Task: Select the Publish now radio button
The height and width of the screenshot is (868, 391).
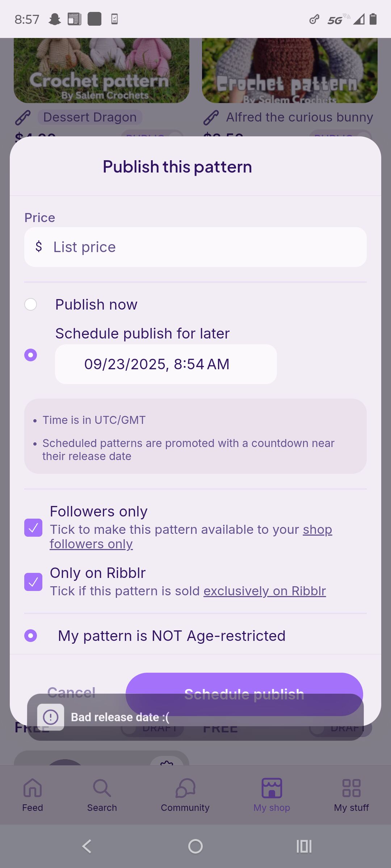Action: click(31, 305)
